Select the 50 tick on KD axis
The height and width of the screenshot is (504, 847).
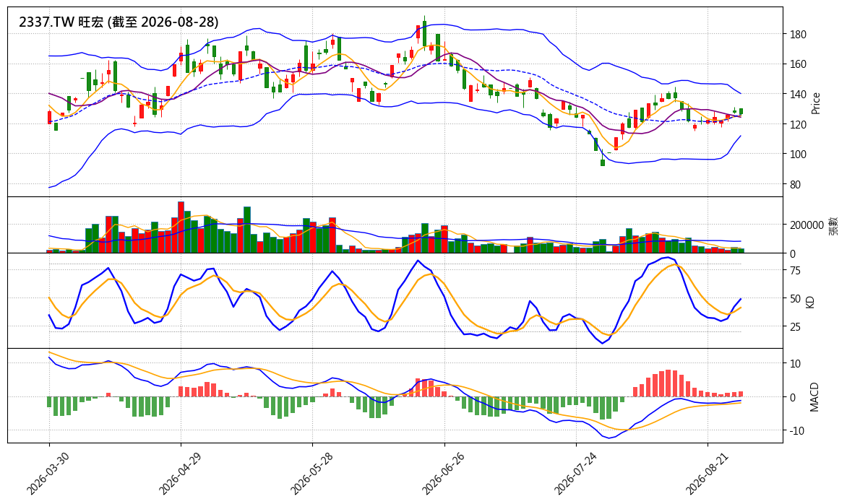point(795,299)
